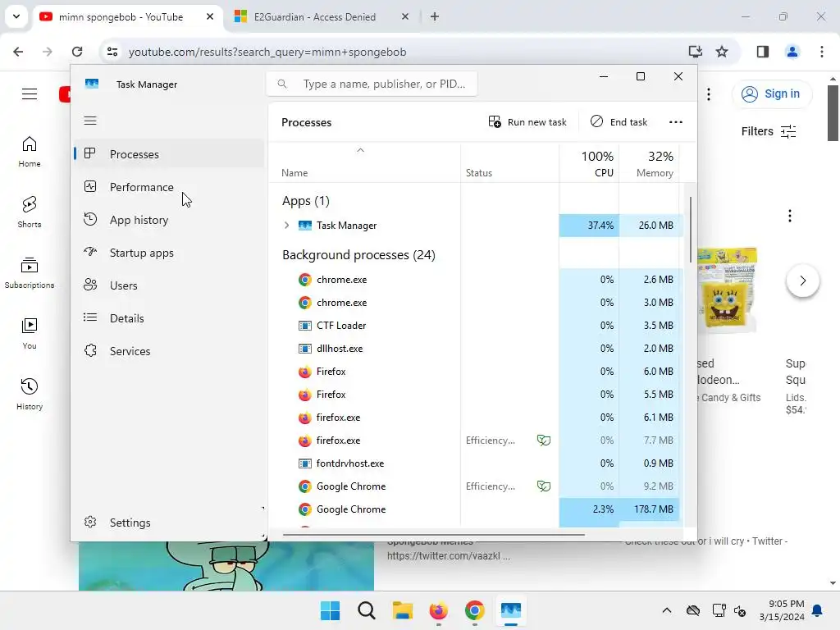The image size is (840, 630).
Task: Click the Chrome address bar URL
Action: (x=267, y=52)
